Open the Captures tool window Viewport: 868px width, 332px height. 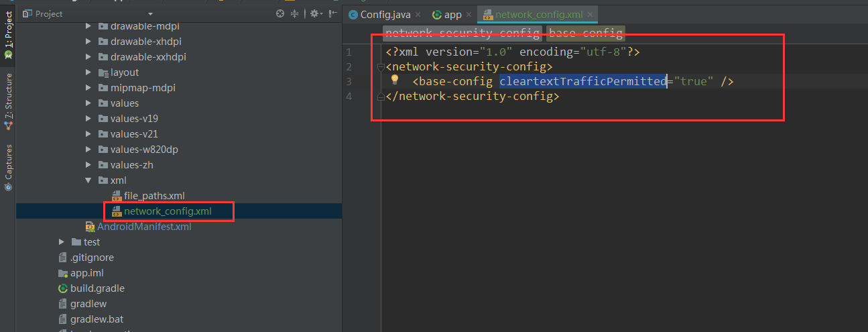click(x=8, y=168)
